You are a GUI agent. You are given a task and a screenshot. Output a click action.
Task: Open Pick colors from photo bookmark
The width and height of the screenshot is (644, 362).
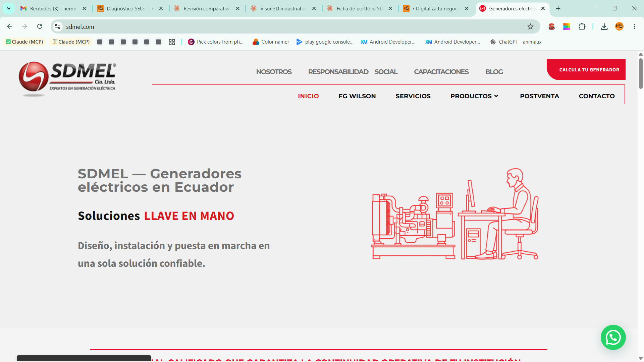216,42
